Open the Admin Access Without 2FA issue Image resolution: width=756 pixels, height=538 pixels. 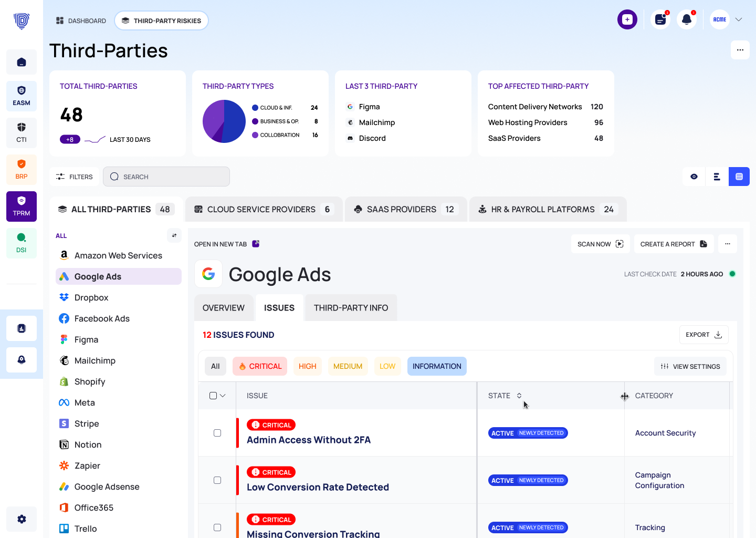point(309,440)
